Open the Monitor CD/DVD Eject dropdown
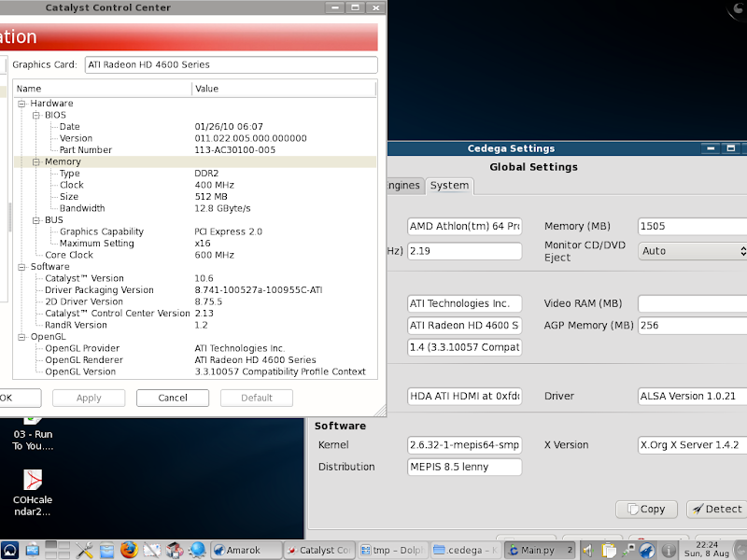This screenshot has height=560, width=747. [x=692, y=251]
